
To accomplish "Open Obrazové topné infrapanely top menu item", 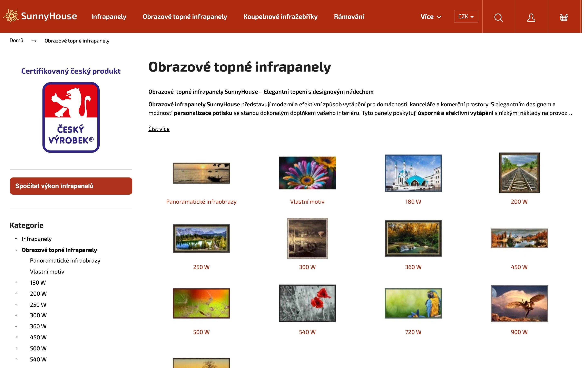I will 185,16.
